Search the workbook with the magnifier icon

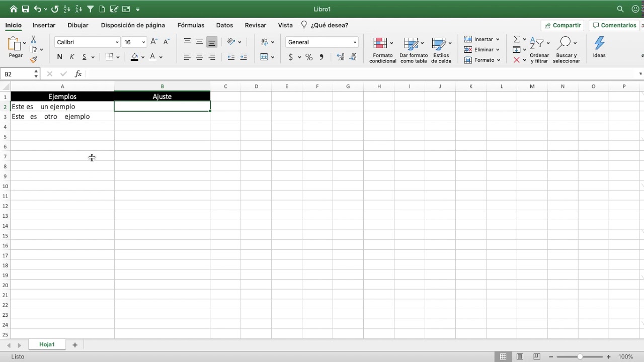(620, 9)
